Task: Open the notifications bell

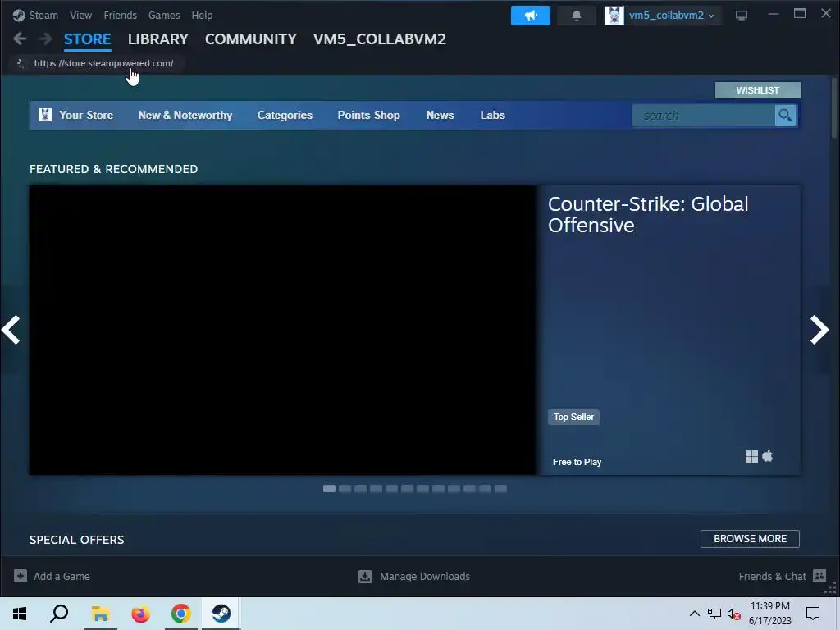Action: pos(577,16)
